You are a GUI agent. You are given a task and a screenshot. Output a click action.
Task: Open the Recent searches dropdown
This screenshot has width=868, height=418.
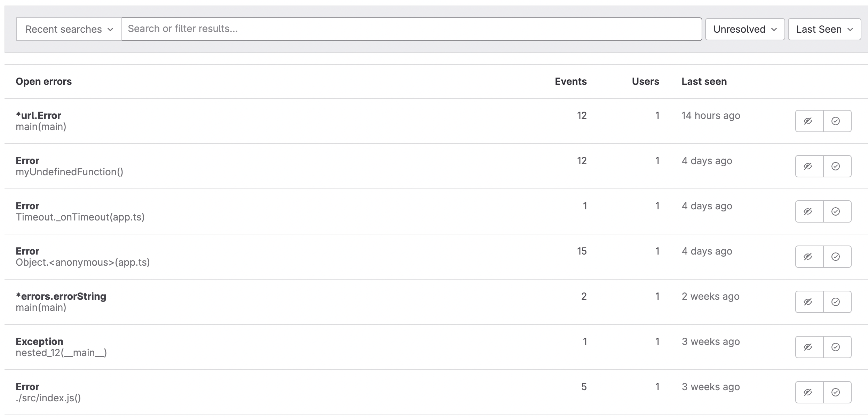tap(69, 29)
